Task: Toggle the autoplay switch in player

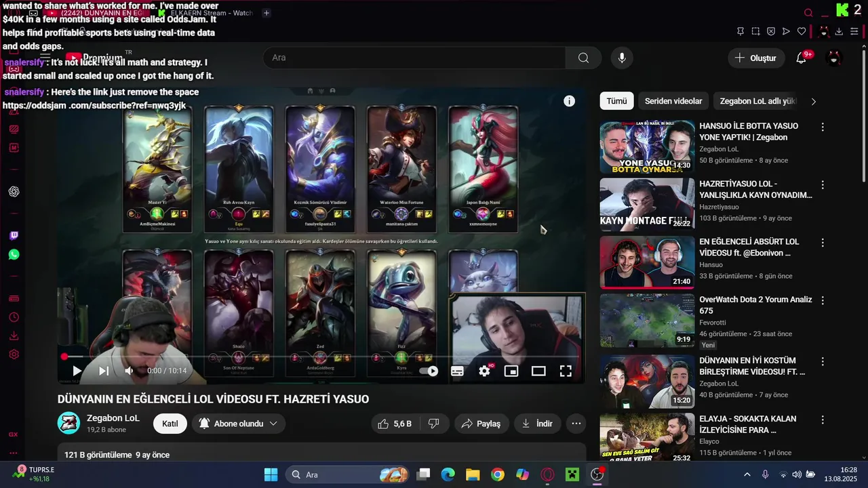Action: click(x=429, y=371)
